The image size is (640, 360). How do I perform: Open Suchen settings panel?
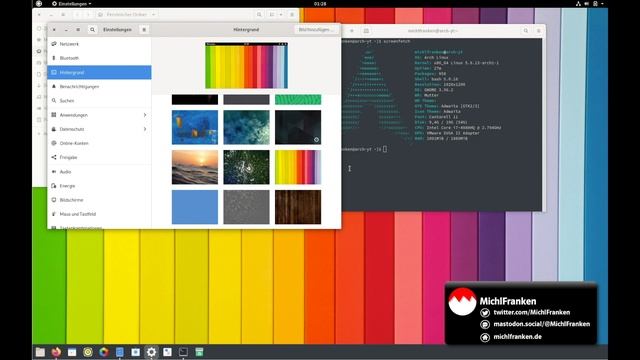coord(99,100)
